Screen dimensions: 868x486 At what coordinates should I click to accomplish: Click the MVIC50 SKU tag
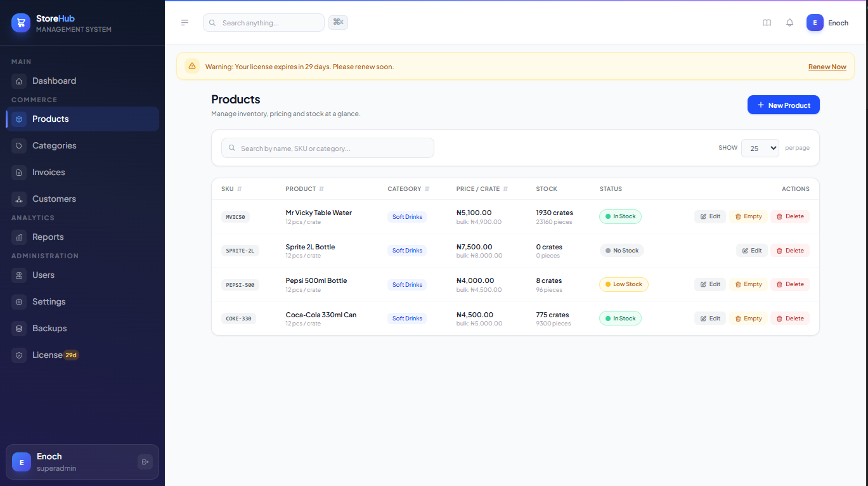(x=235, y=216)
